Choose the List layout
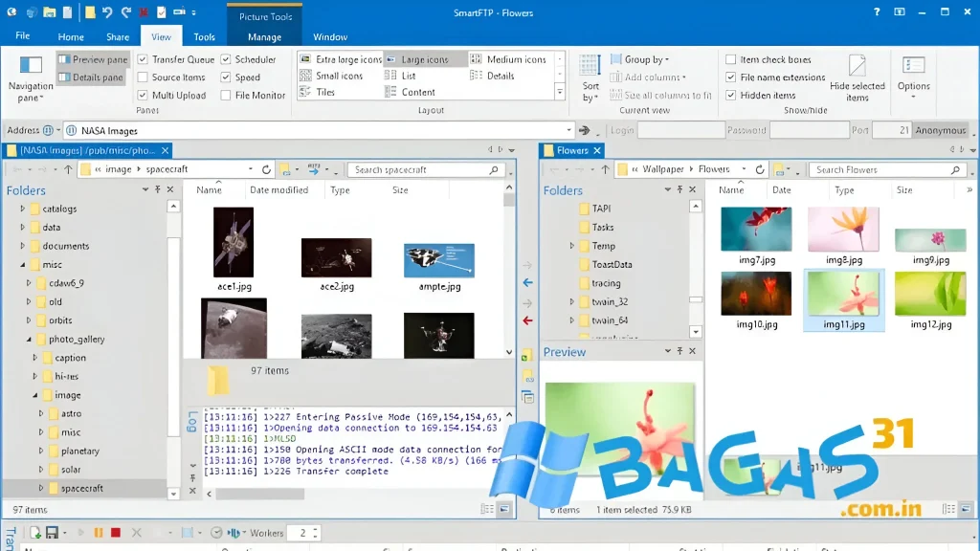This screenshot has width=980, height=551. pyautogui.click(x=401, y=76)
